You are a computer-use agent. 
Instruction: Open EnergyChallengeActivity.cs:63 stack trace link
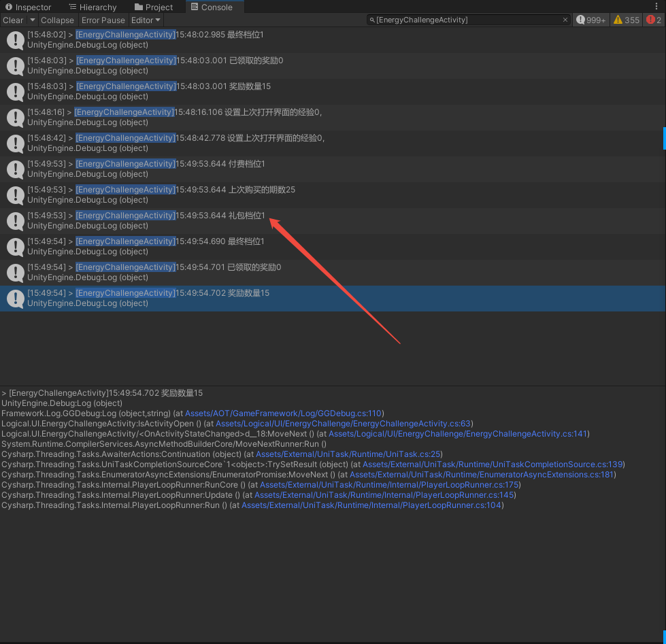[x=344, y=424]
